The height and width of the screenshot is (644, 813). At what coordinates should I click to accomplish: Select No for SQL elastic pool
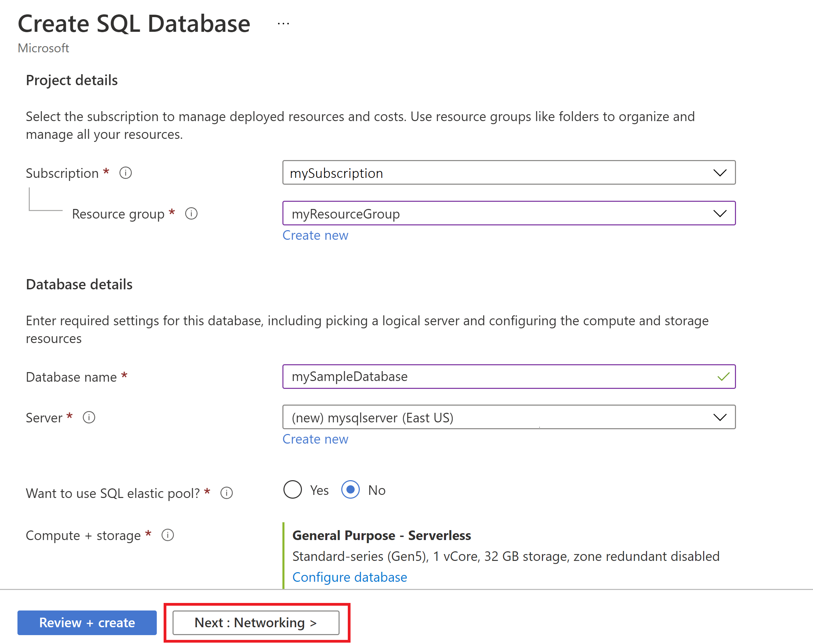coord(350,490)
